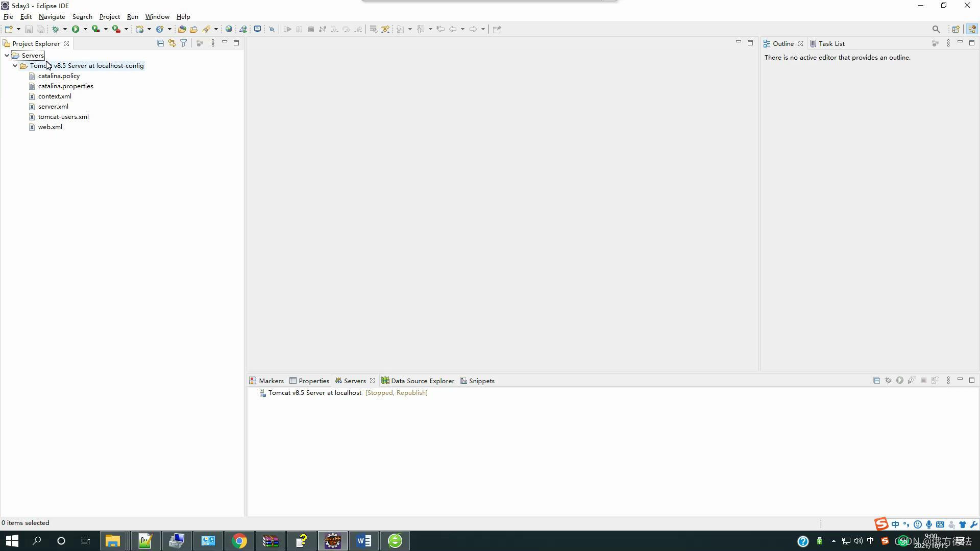Start the server with green play icon

(x=900, y=381)
